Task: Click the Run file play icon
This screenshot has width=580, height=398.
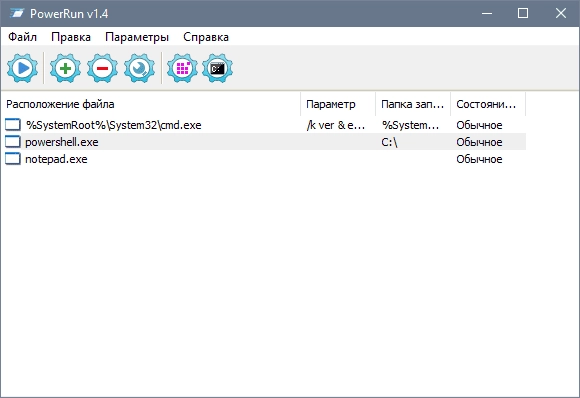Action: point(23,68)
